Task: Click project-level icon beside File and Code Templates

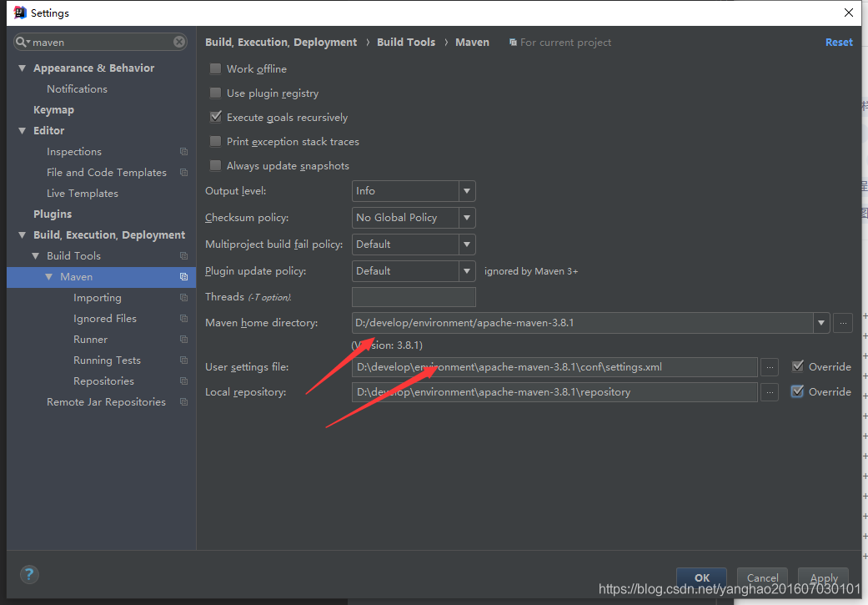Action: coord(183,172)
